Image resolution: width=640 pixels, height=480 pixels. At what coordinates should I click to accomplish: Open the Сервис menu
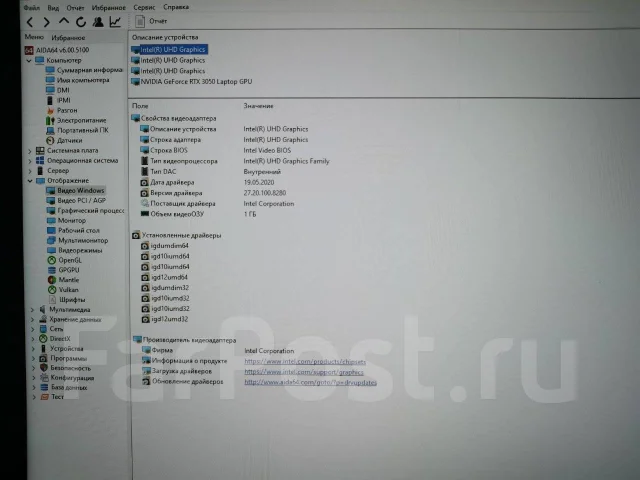144,7
